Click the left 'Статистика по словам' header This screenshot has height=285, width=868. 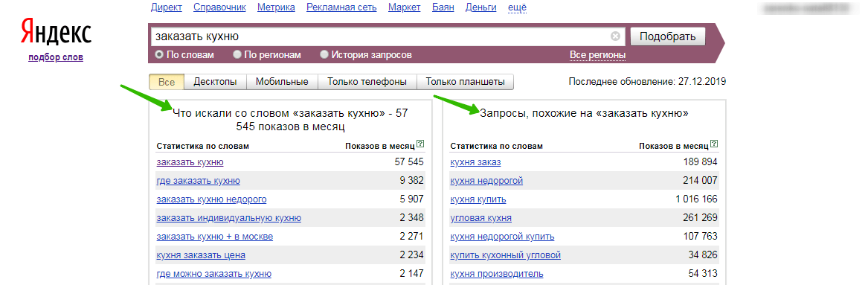click(202, 146)
